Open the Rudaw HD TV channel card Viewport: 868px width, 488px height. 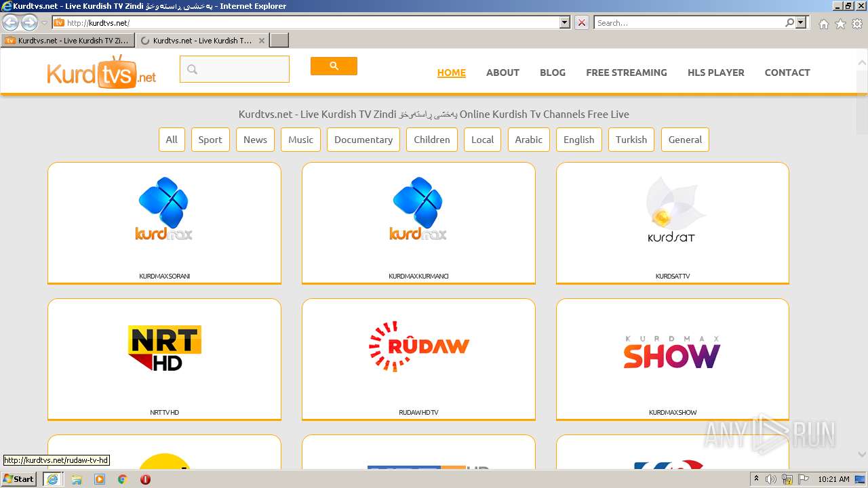coord(418,359)
